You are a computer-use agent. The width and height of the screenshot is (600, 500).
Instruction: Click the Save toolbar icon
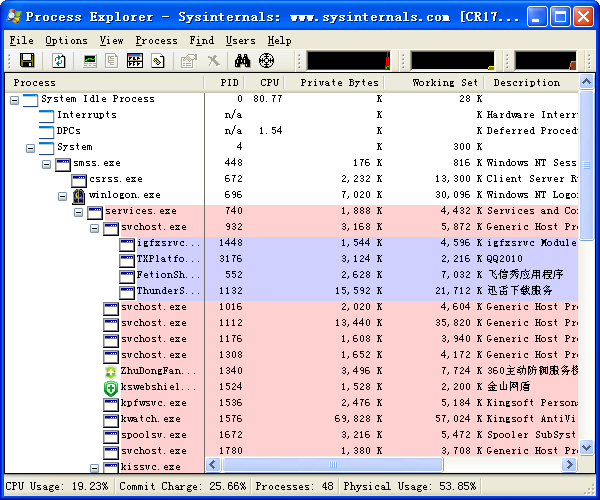point(27,61)
